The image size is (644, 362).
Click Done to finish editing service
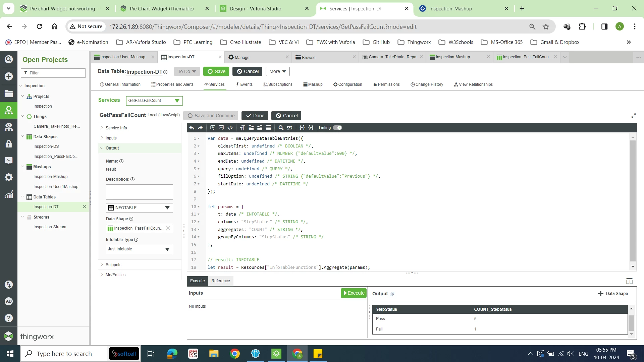pyautogui.click(x=255, y=116)
